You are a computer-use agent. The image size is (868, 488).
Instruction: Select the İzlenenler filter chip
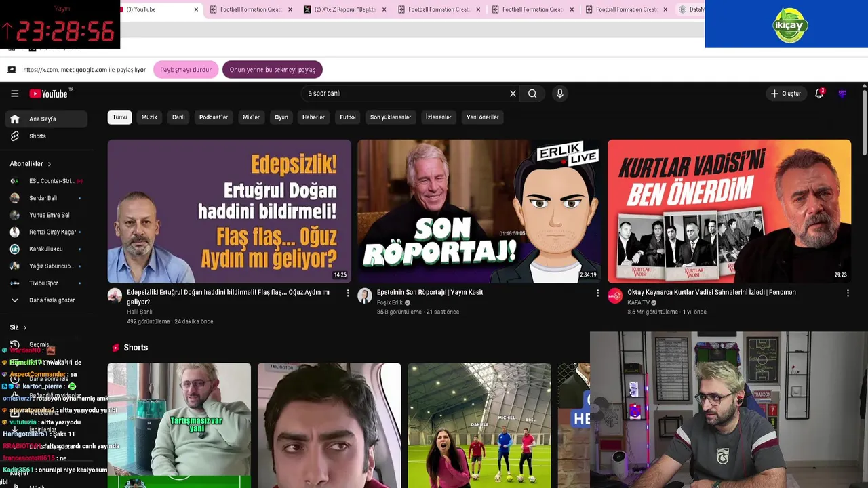click(438, 117)
